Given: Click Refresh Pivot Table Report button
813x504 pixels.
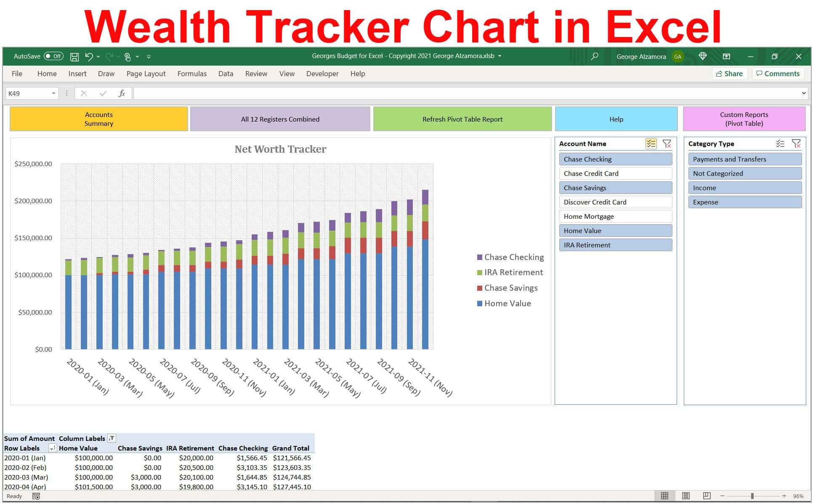Looking at the screenshot, I should [462, 119].
